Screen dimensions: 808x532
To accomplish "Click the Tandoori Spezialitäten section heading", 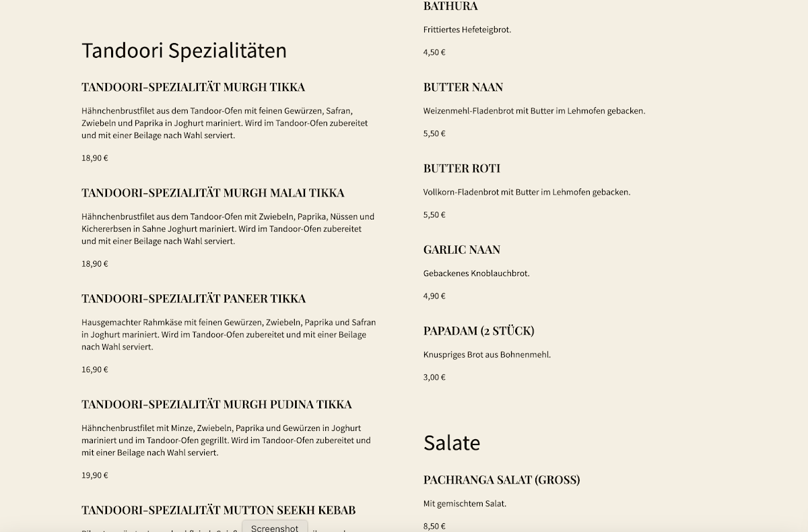I will [184, 51].
